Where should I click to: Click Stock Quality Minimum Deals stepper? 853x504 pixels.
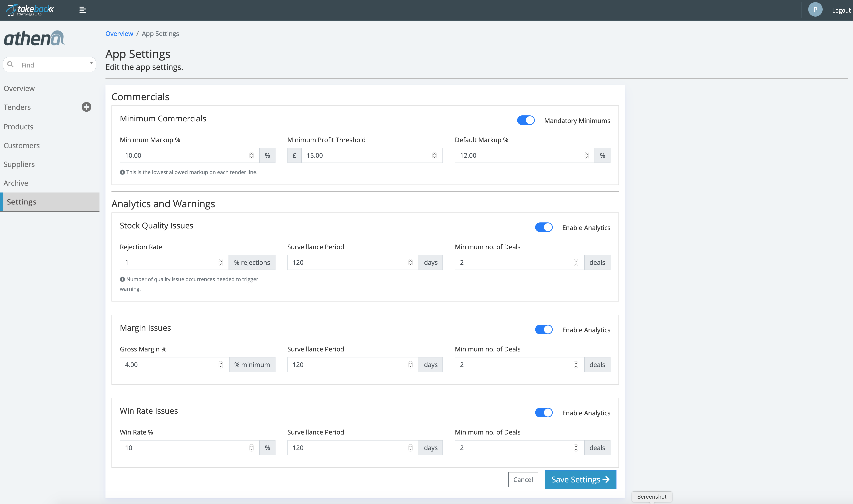click(x=576, y=262)
